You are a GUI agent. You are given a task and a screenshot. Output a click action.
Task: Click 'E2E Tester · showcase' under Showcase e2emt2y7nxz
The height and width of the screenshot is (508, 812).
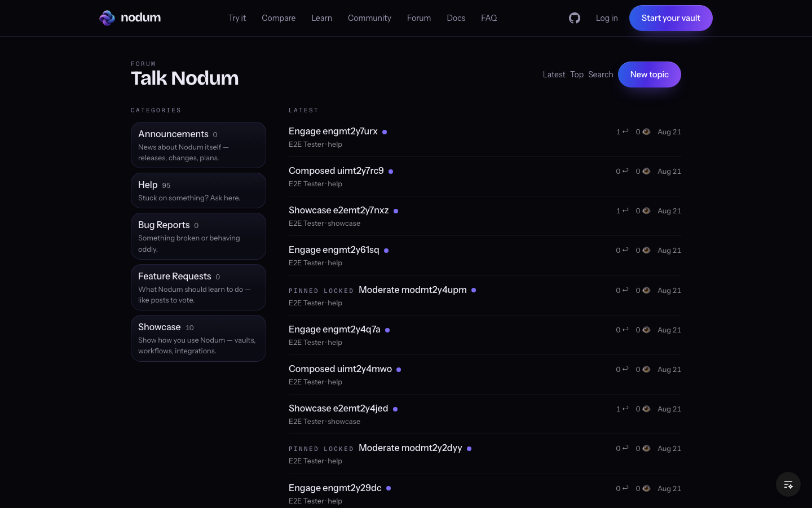[x=324, y=224]
